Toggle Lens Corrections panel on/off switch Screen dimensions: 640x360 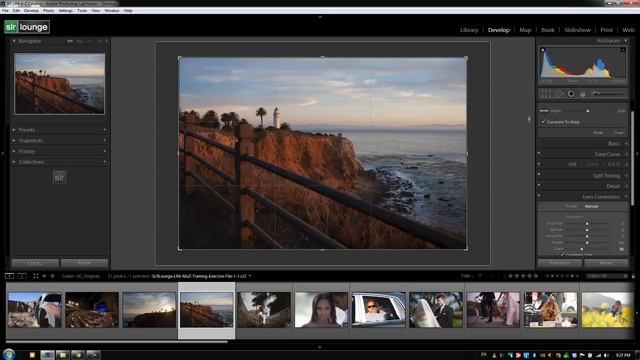pyautogui.click(x=539, y=196)
